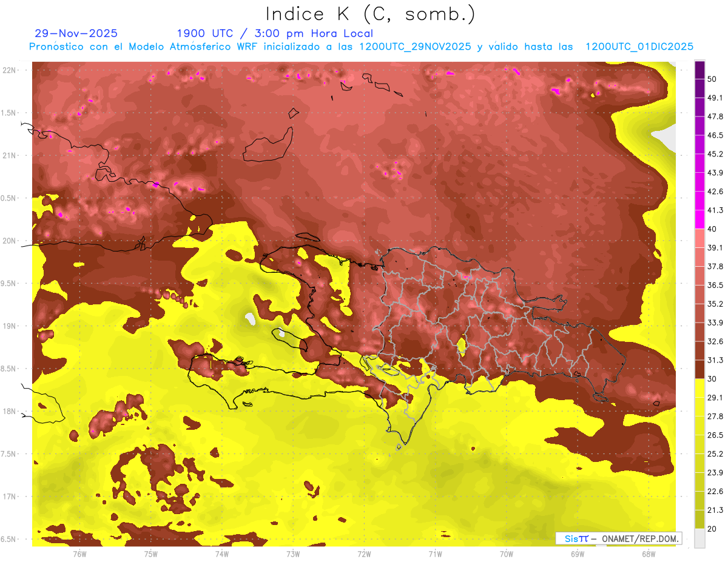Click the 76W longitude label
Viewport: 728px width, 562px height.
79,554
